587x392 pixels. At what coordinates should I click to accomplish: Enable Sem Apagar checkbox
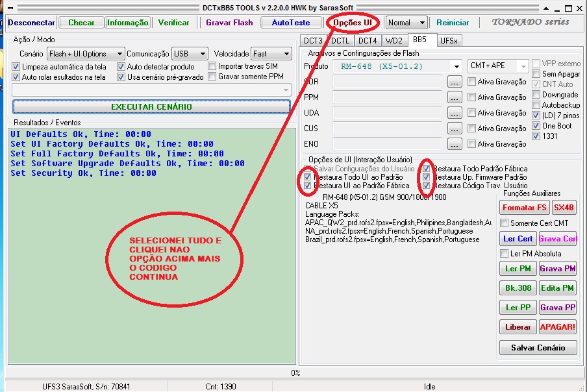[x=536, y=74]
